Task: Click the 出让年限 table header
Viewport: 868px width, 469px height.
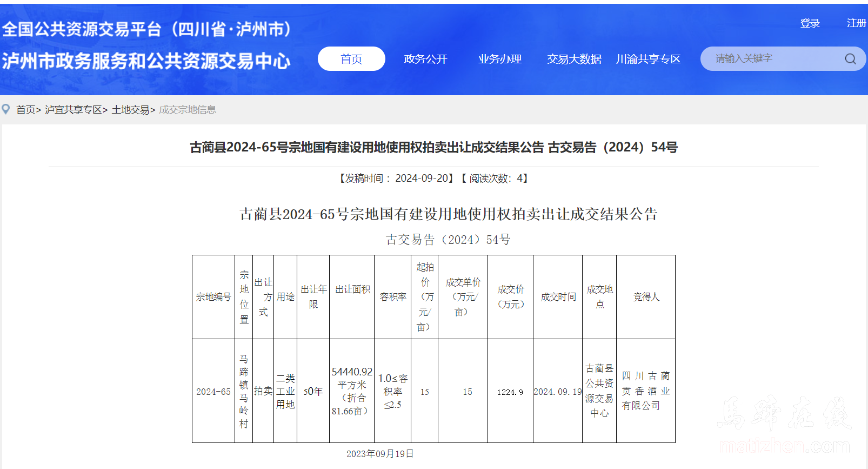Action: point(313,297)
